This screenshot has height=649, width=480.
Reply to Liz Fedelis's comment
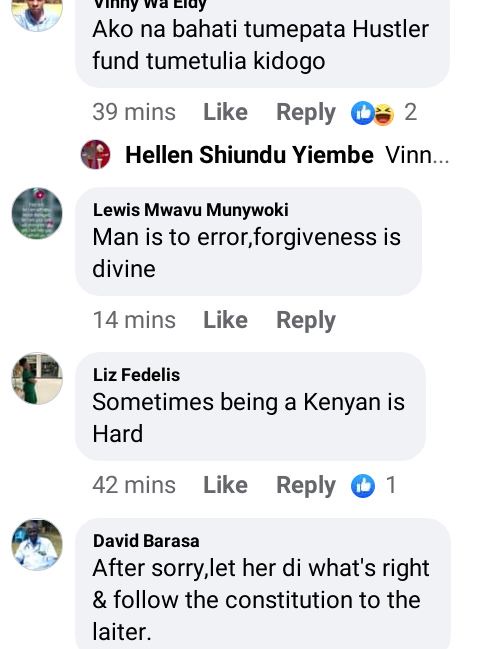(306, 486)
